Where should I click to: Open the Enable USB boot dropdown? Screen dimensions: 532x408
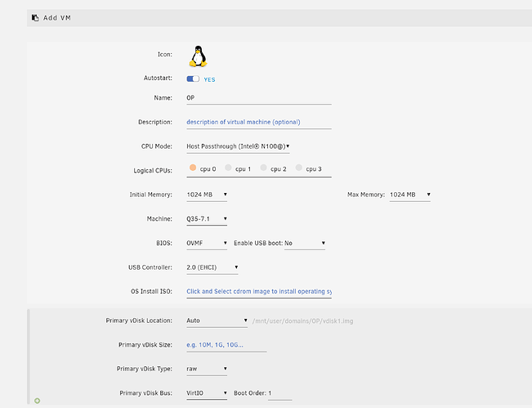point(305,244)
